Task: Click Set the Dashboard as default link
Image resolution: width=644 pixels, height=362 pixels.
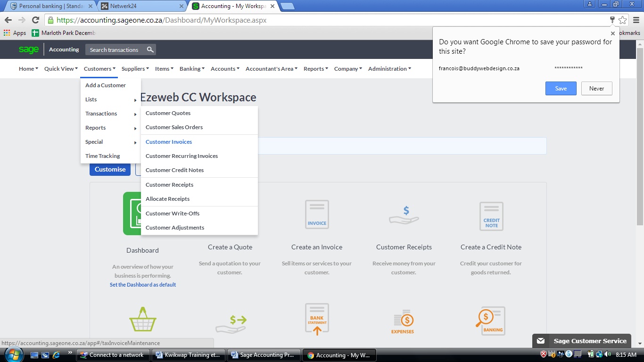Action: click(x=143, y=285)
